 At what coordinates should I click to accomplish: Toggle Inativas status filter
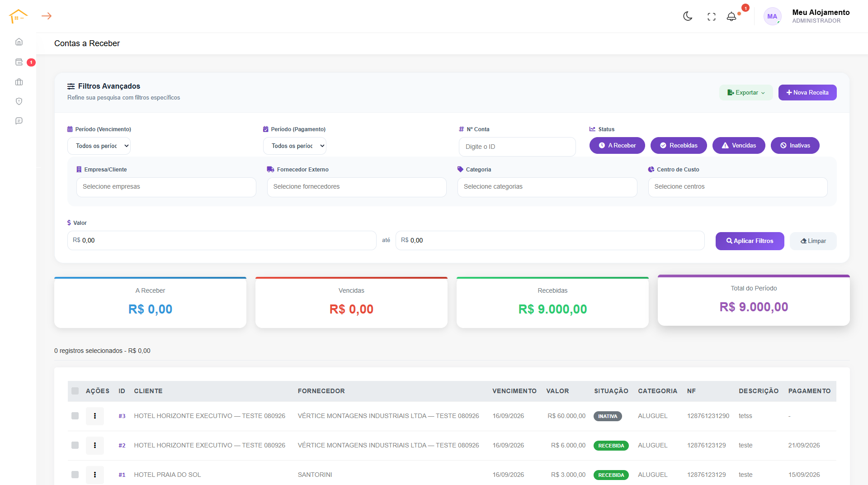tap(795, 145)
